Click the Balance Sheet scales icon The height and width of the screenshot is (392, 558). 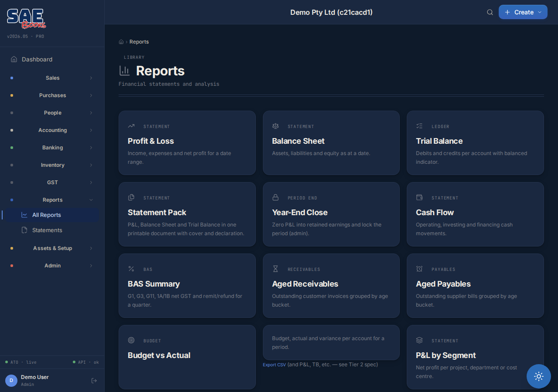[276, 126]
